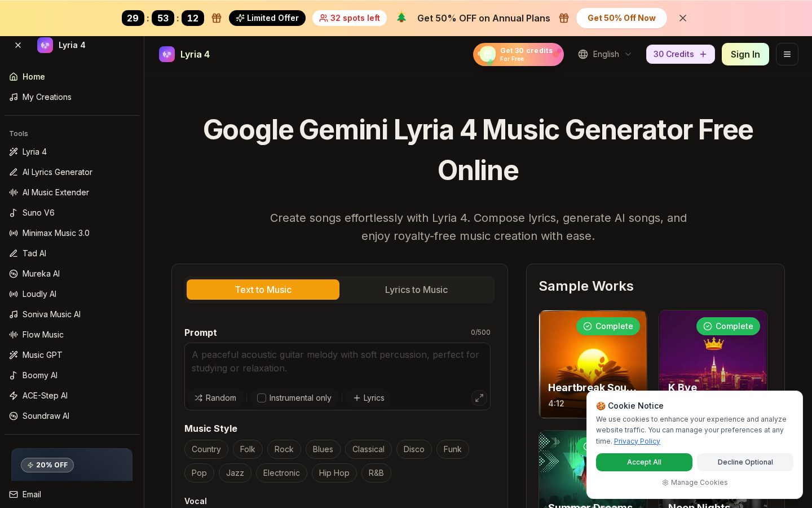Click the My Creations music note icon
This screenshot has height=508, width=812.
(14, 97)
